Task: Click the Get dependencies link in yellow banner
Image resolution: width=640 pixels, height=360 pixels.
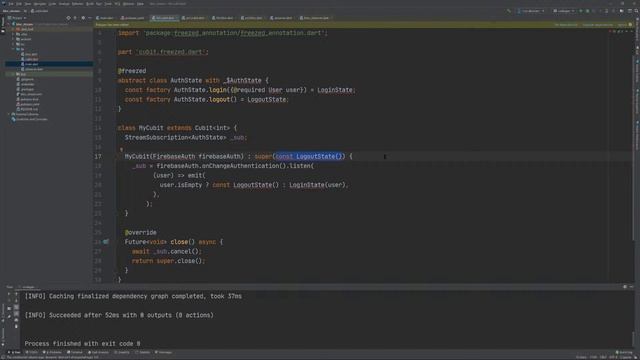Action: tap(566, 25)
